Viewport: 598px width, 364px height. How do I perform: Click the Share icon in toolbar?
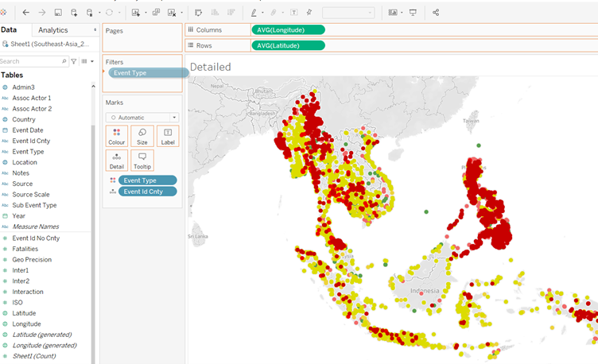click(x=436, y=13)
